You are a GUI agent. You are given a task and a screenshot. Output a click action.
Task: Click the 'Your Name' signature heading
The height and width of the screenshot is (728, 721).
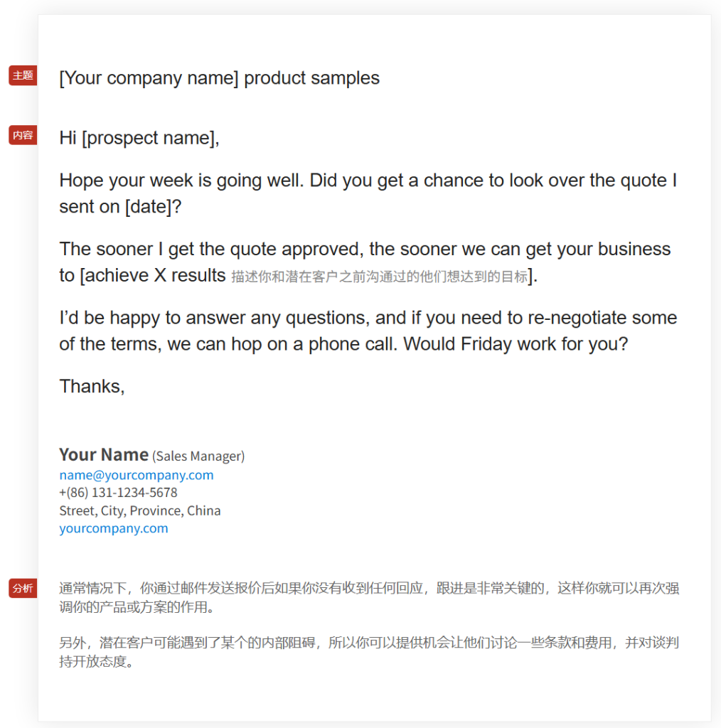[x=104, y=454]
